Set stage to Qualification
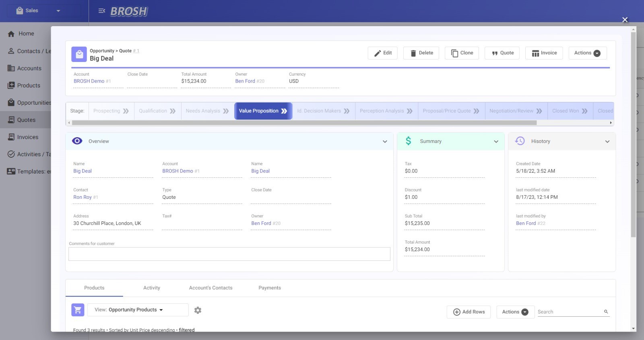This screenshot has height=340, width=644. [157, 111]
